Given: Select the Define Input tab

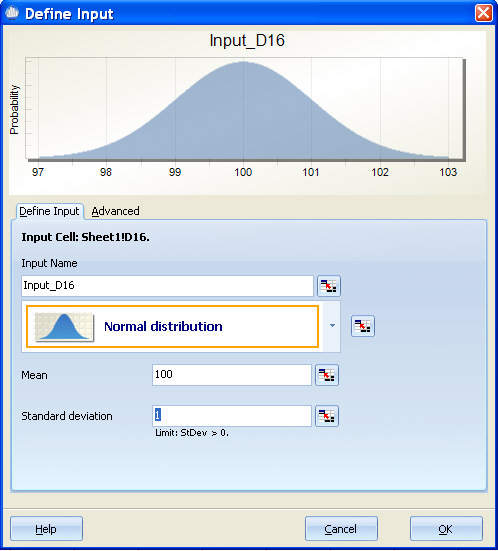Looking at the screenshot, I should click(x=49, y=211).
